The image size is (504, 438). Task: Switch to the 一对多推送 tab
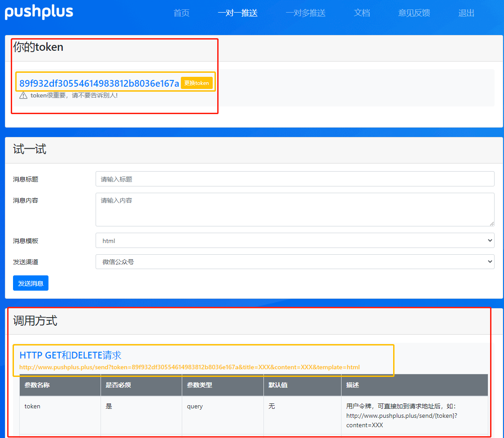[x=305, y=13]
